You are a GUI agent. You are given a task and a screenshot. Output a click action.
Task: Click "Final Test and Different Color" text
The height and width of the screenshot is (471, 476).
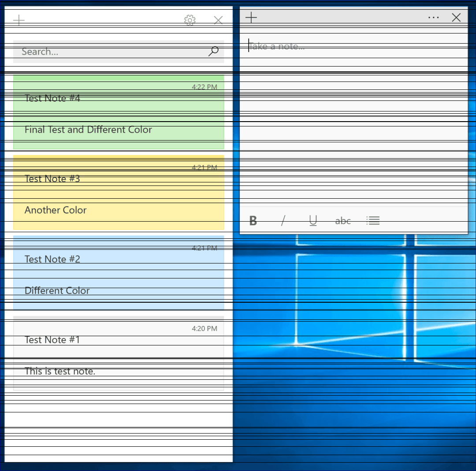(x=88, y=130)
